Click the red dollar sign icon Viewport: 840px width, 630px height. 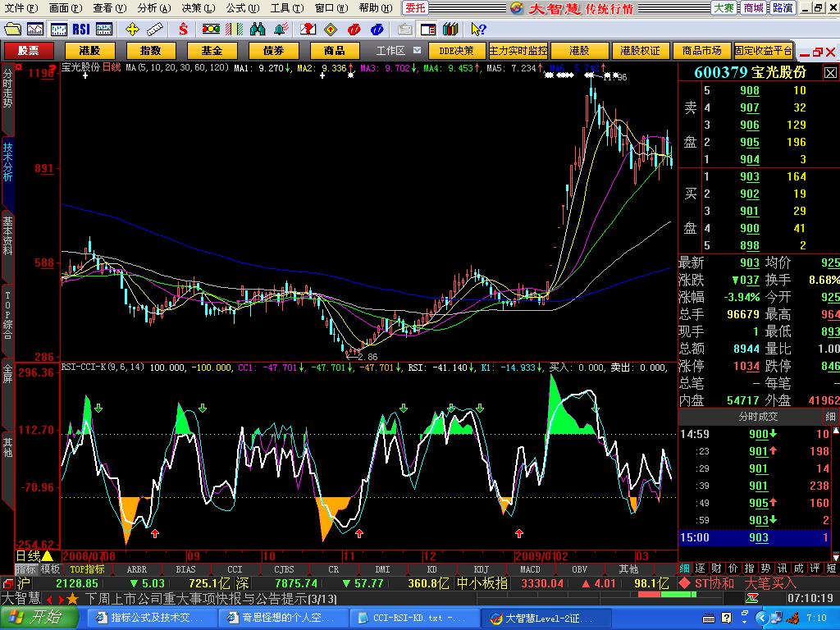tap(182, 29)
